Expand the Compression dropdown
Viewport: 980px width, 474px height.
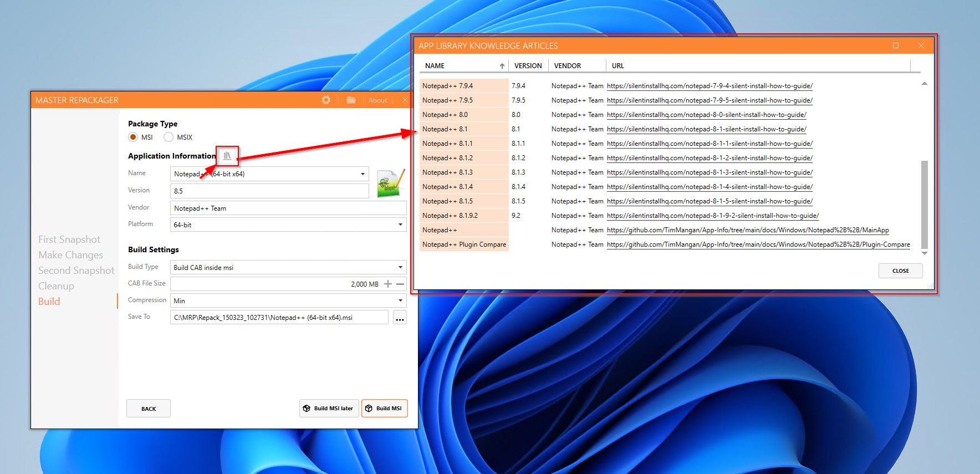coord(400,300)
